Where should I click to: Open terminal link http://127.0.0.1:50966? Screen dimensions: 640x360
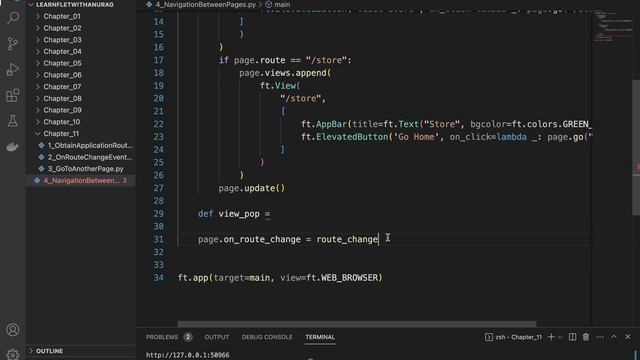coord(187,355)
